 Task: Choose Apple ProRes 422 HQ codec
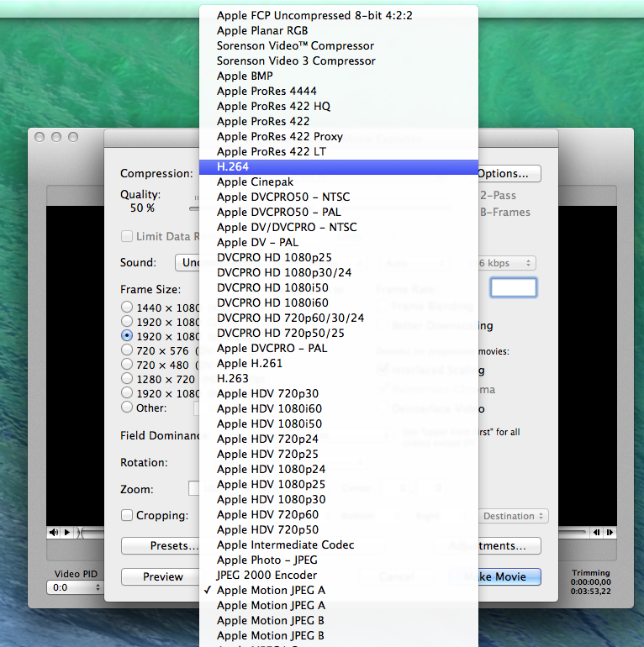pyautogui.click(x=339, y=106)
